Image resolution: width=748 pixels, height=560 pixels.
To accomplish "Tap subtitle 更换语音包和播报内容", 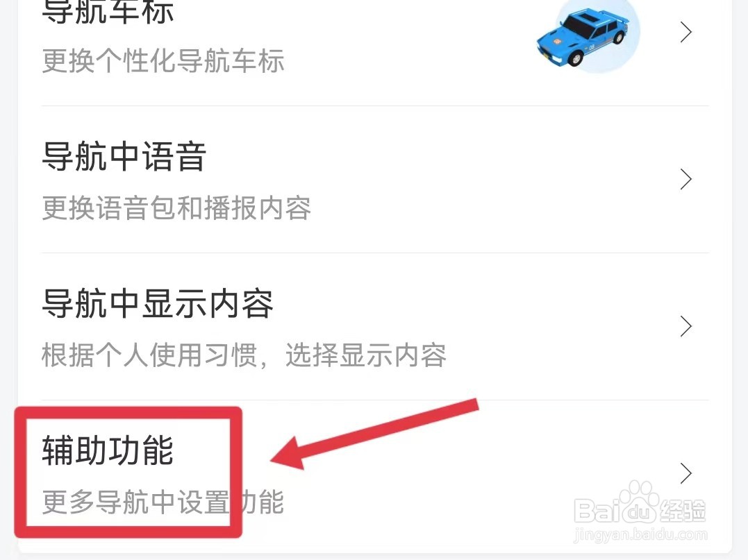I will [x=176, y=207].
